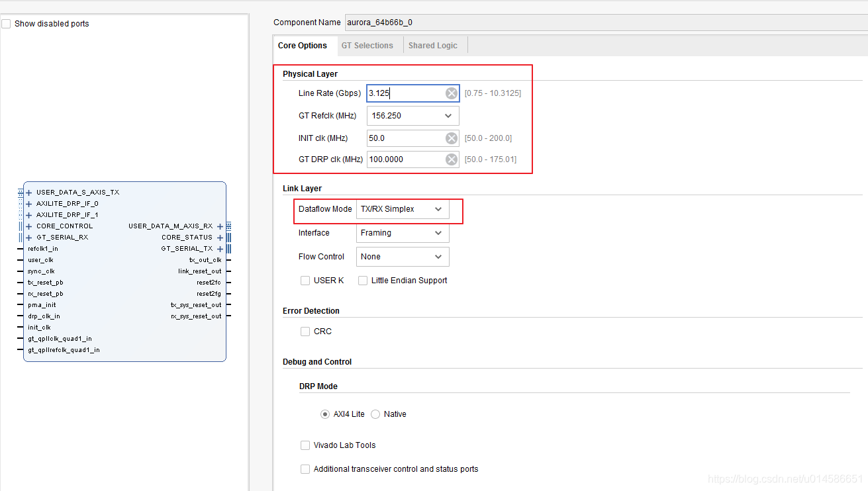Expand the AXILITE_DRP_IF_1 port

coord(29,215)
